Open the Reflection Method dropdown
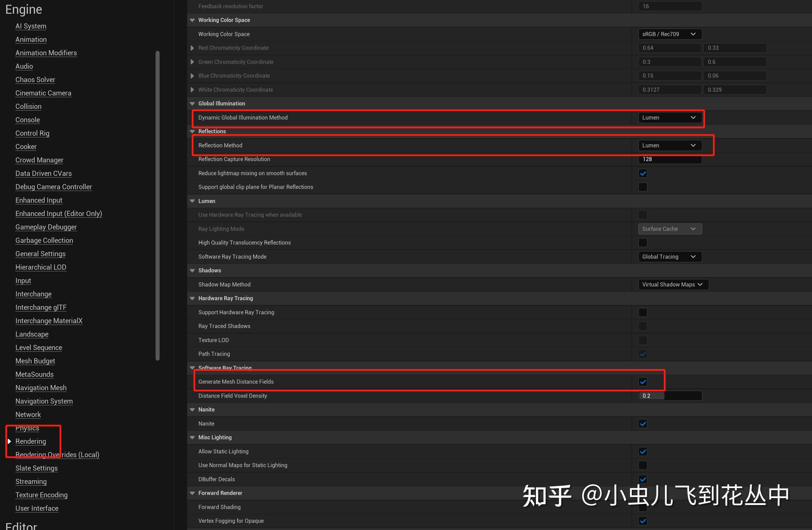Screen dimensions: 812x530 coord(670,145)
